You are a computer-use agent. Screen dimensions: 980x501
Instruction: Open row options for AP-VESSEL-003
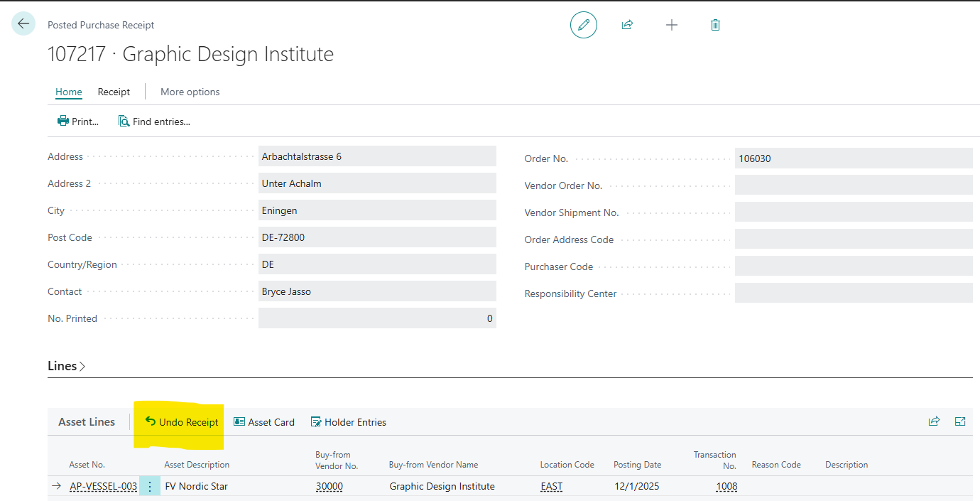150,487
